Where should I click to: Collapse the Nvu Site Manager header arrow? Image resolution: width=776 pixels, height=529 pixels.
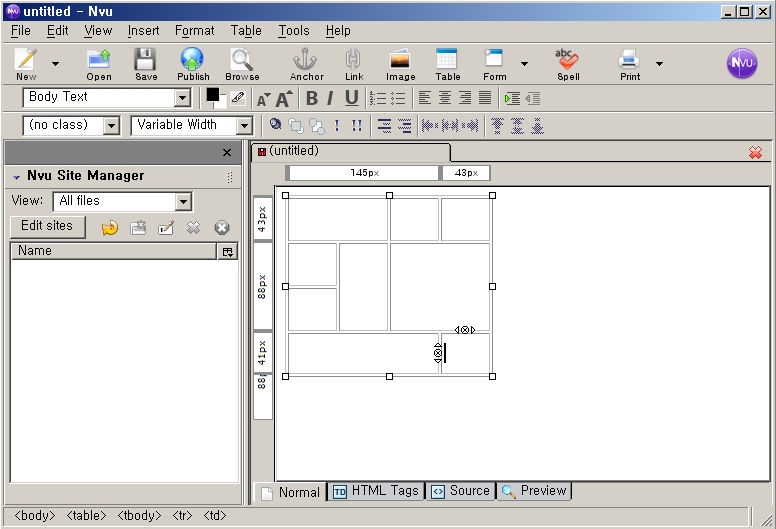click(x=16, y=176)
